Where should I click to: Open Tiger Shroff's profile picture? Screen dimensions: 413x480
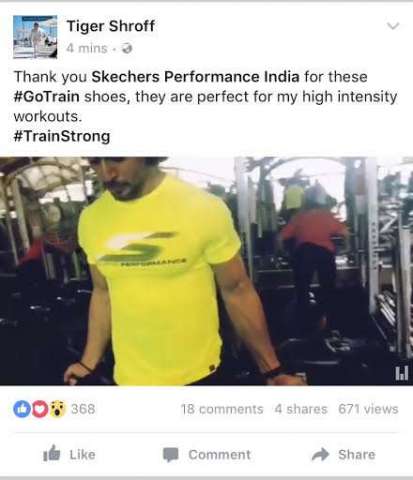35,37
